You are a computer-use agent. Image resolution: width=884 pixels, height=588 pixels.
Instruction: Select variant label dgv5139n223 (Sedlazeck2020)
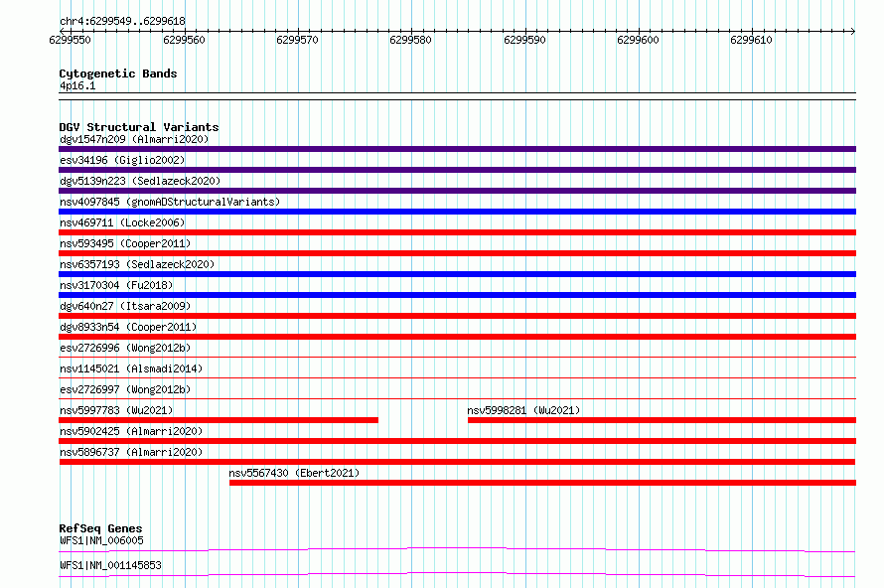click(140, 181)
